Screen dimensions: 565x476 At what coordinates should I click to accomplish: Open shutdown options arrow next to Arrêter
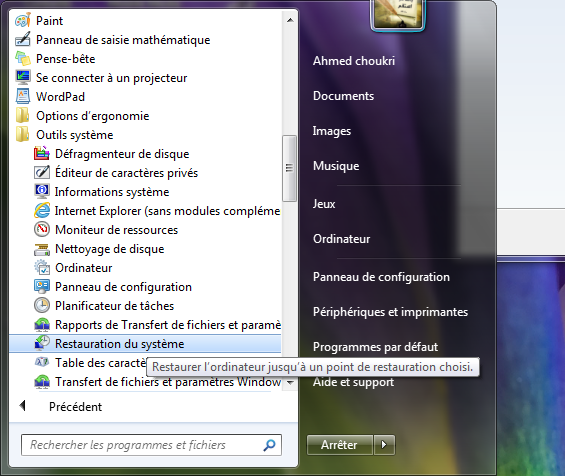coord(384,445)
